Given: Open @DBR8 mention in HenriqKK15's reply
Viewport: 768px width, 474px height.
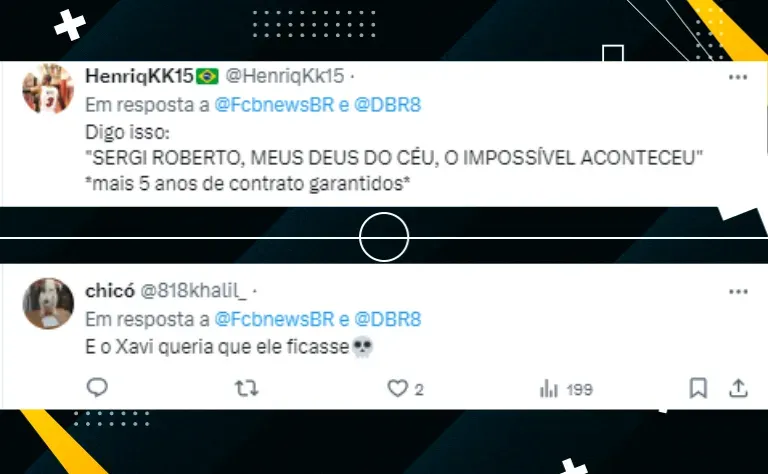Looking at the screenshot, I should pos(387,105).
